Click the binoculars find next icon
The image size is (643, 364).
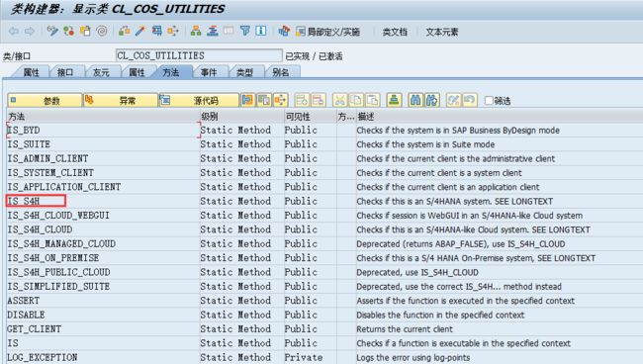(x=432, y=101)
